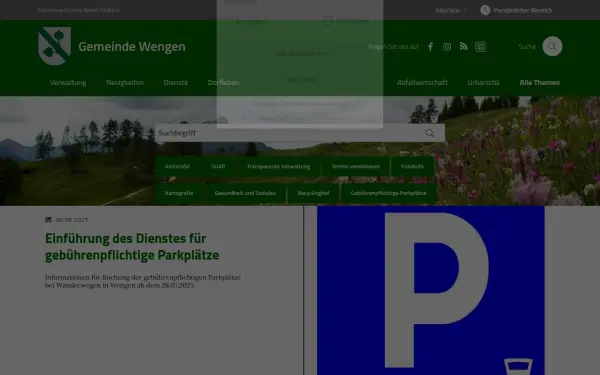Open the Dorfleben menu
The image size is (600, 375).
coord(223,83)
